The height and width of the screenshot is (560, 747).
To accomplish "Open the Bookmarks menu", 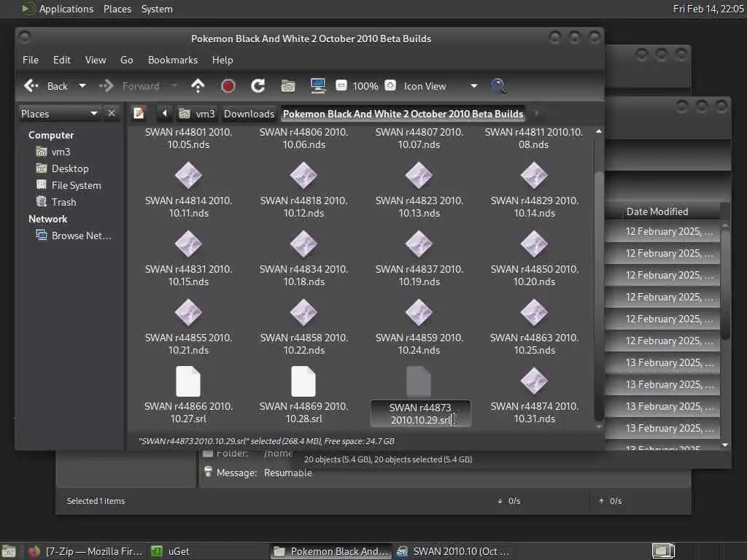I will click(x=172, y=60).
